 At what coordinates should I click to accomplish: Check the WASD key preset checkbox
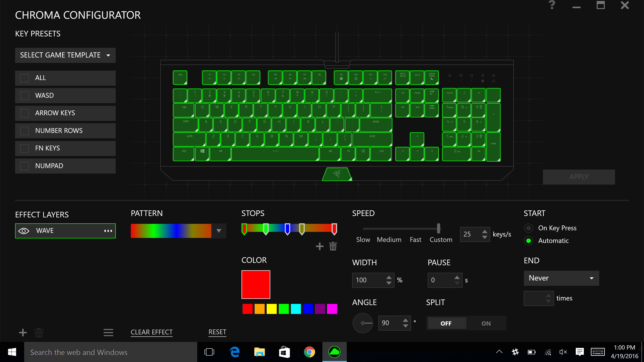pos(25,96)
